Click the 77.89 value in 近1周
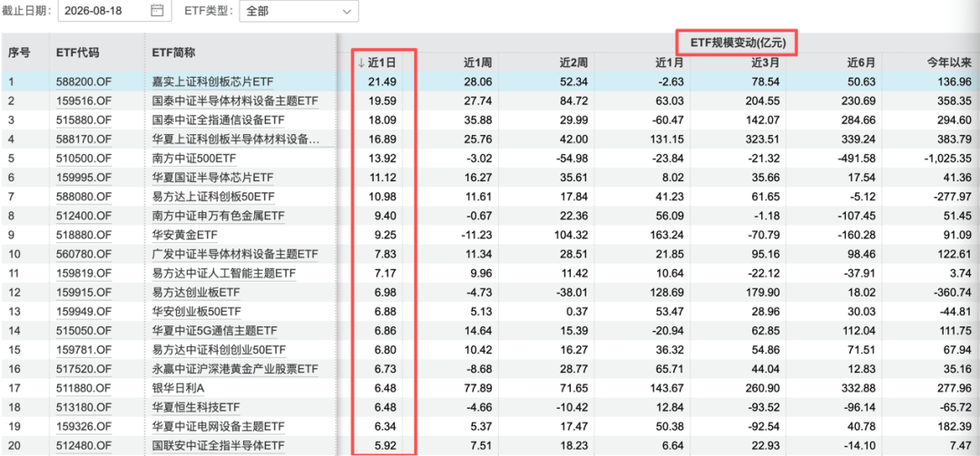Image resolution: width=980 pixels, height=456 pixels. point(479,389)
